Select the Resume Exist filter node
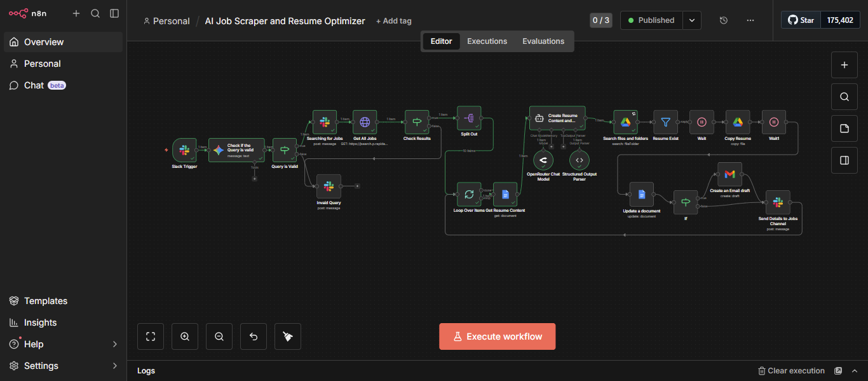This screenshot has width=868, height=381. coord(665,122)
